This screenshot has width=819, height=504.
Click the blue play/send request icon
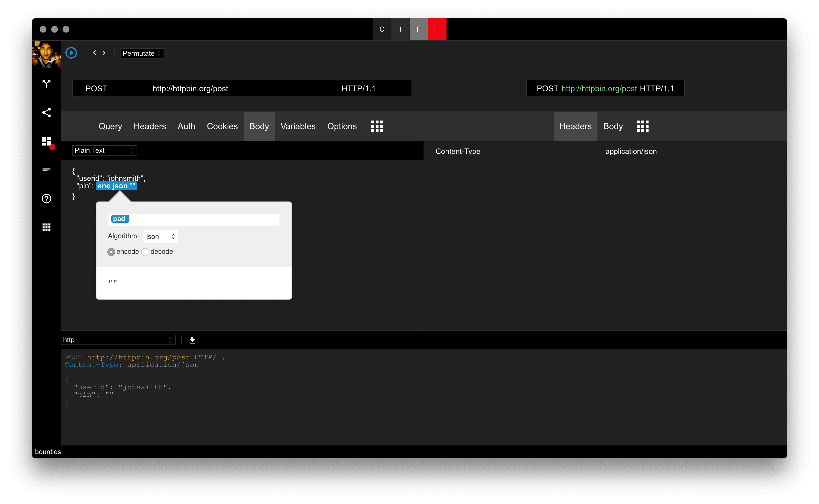[71, 53]
